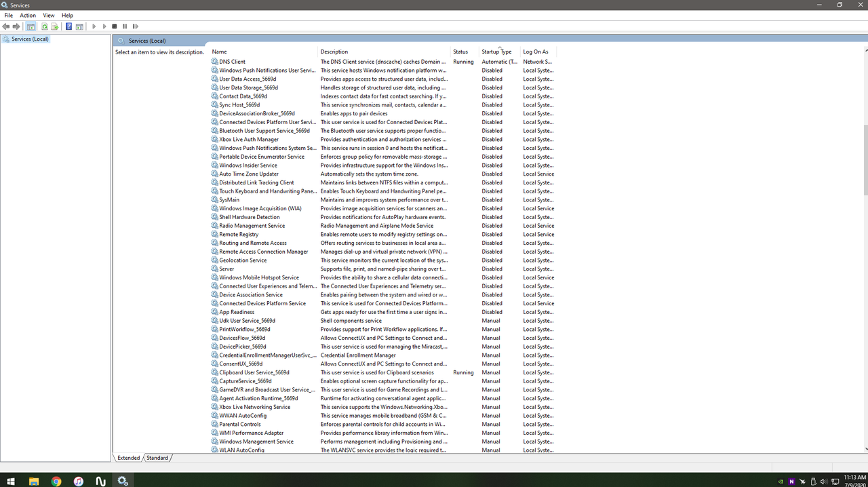868x487 pixels.
Task: Select the Portable Device Enumerator Service row
Action: (x=383, y=157)
